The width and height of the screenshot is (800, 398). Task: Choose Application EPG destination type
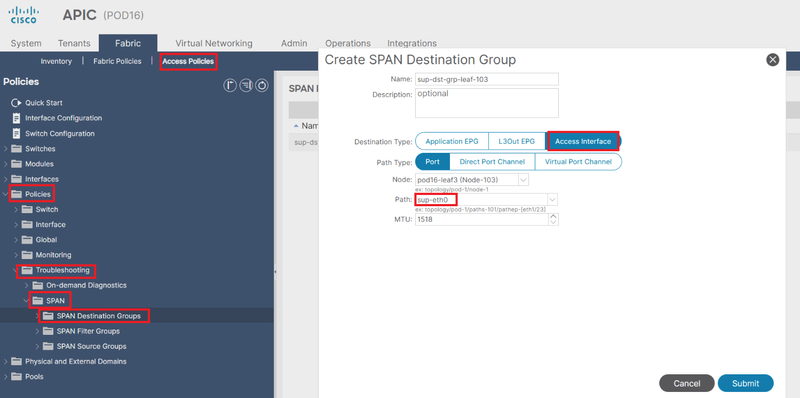tap(452, 141)
